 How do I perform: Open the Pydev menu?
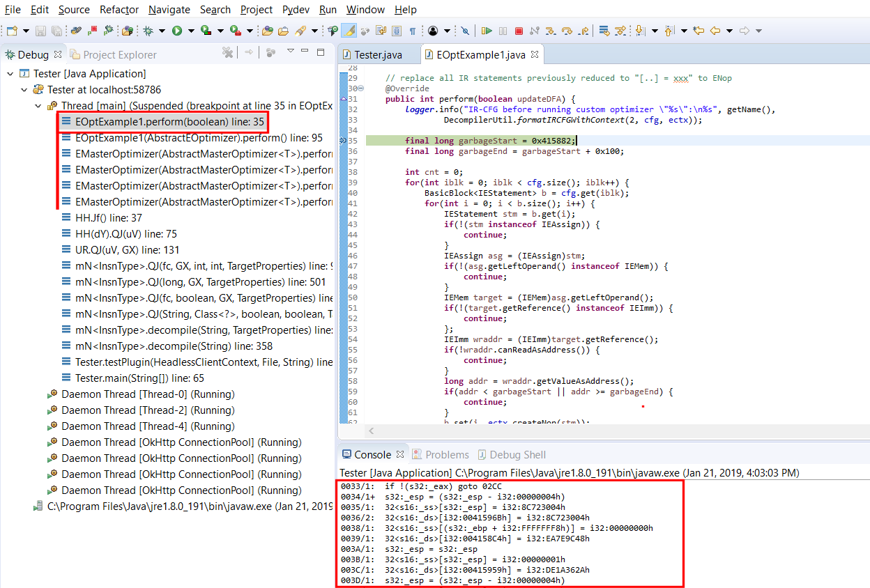click(x=296, y=9)
